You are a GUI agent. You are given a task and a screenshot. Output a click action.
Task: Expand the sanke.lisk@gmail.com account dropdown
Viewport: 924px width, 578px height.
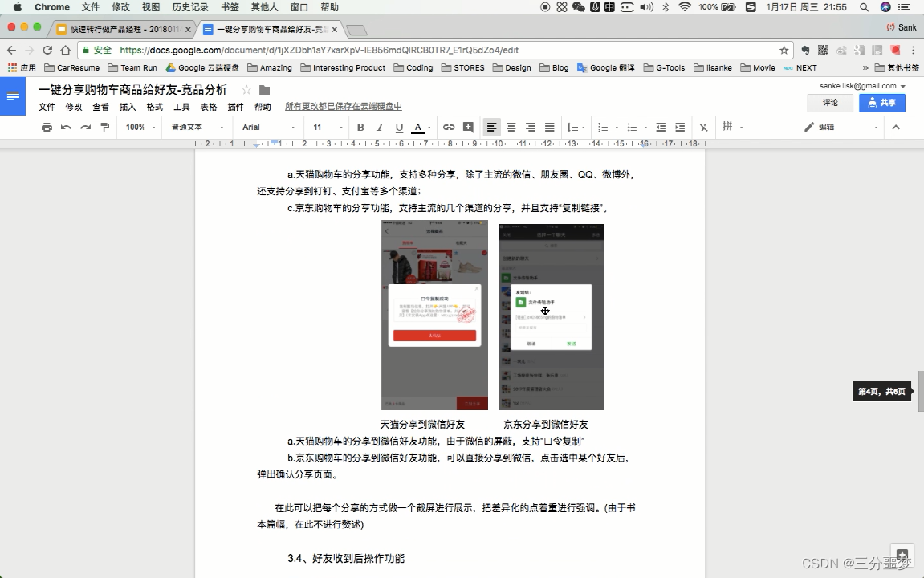point(903,86)
